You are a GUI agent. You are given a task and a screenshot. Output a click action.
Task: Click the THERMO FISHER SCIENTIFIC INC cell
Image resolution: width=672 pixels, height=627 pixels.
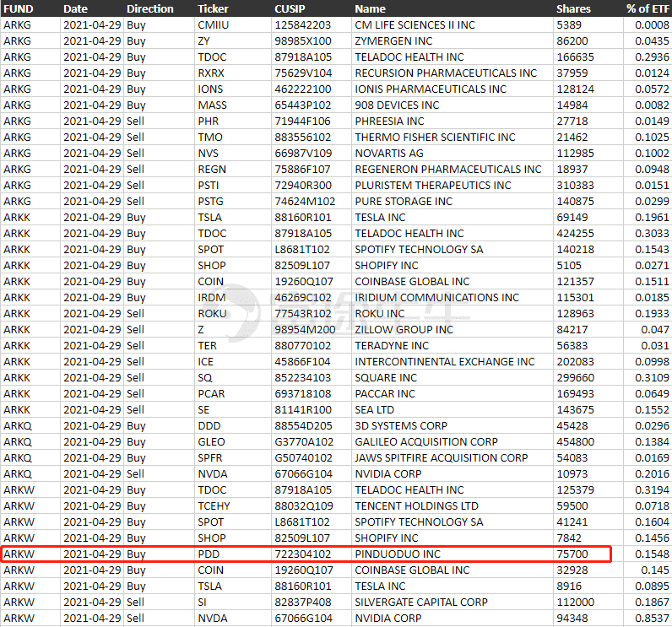435,137
